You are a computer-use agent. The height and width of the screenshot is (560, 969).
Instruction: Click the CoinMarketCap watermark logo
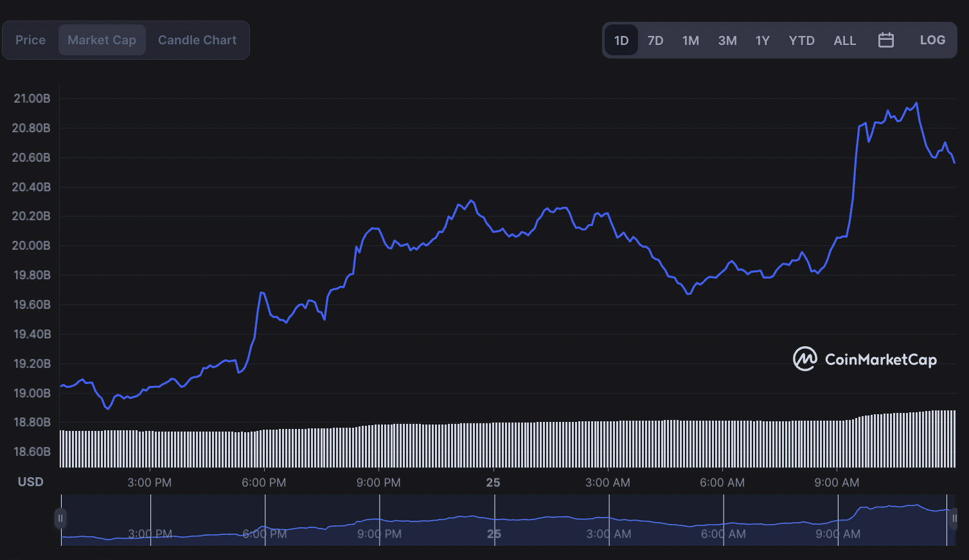click(x=864, y=359)
